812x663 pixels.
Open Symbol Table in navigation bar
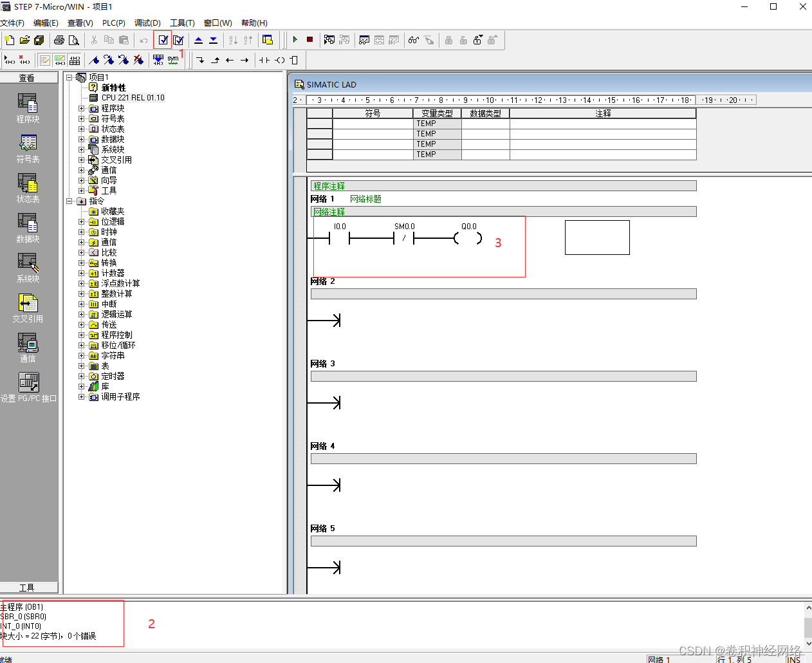click(28, 148)
